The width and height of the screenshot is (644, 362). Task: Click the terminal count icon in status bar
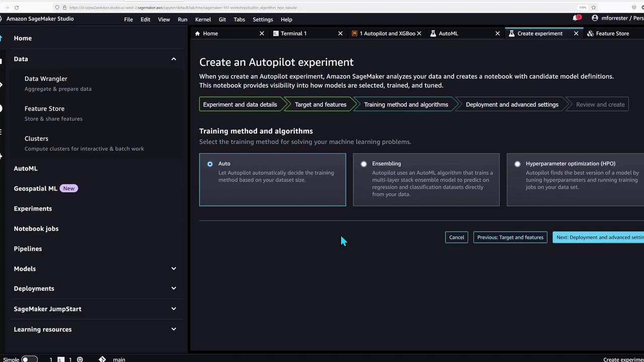tap(60, 359)
